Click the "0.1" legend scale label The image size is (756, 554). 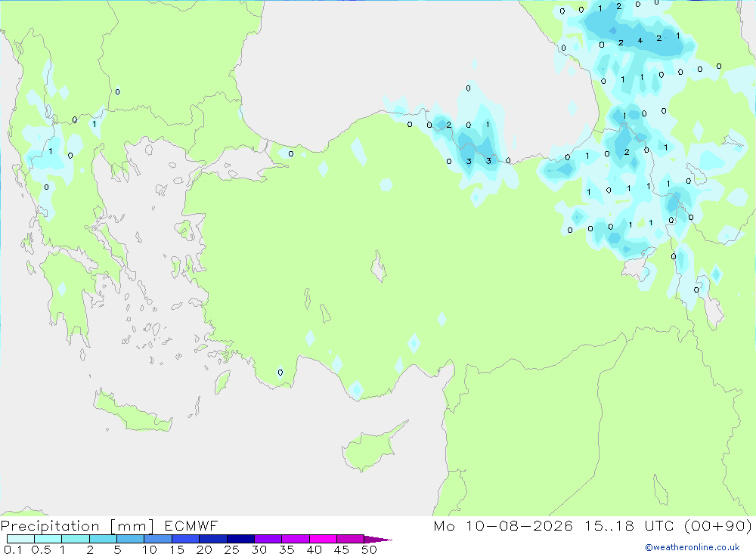pyautogui.click(x=13, y=549)
